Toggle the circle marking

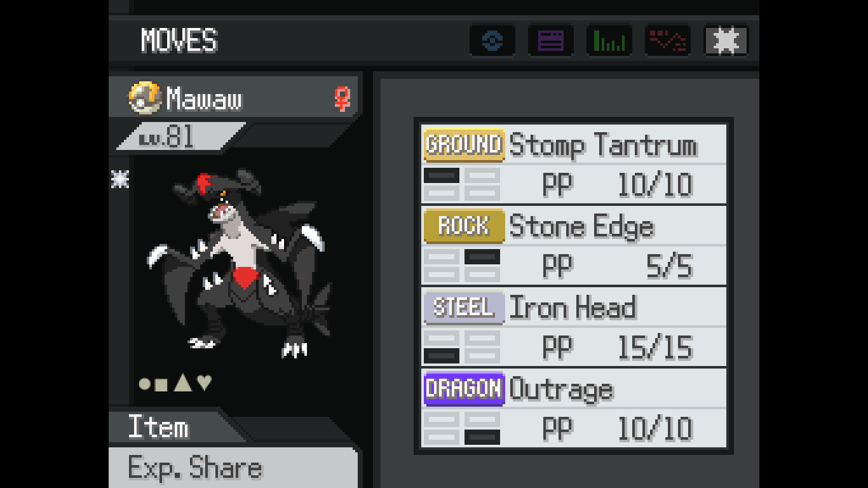coord(145,384)
